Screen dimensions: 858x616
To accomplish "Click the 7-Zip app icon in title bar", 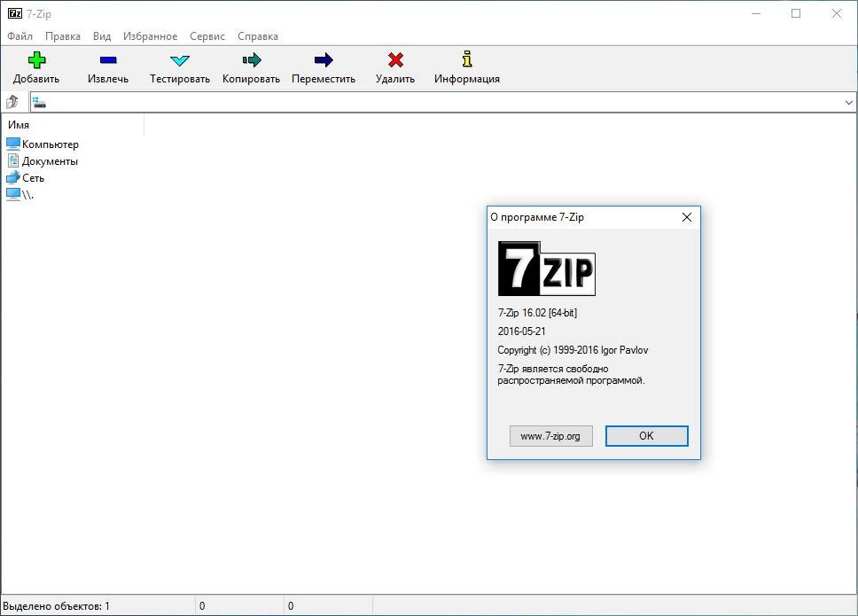I will pos(15,13).
